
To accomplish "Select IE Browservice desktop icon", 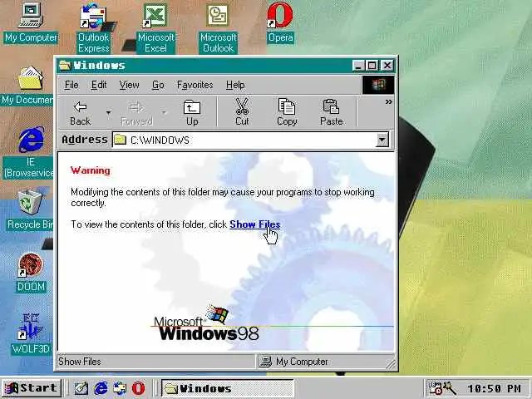I will (28, 153).
